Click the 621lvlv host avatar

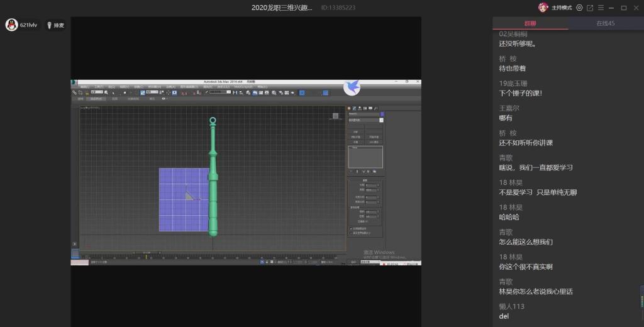(x=11, y=25)
